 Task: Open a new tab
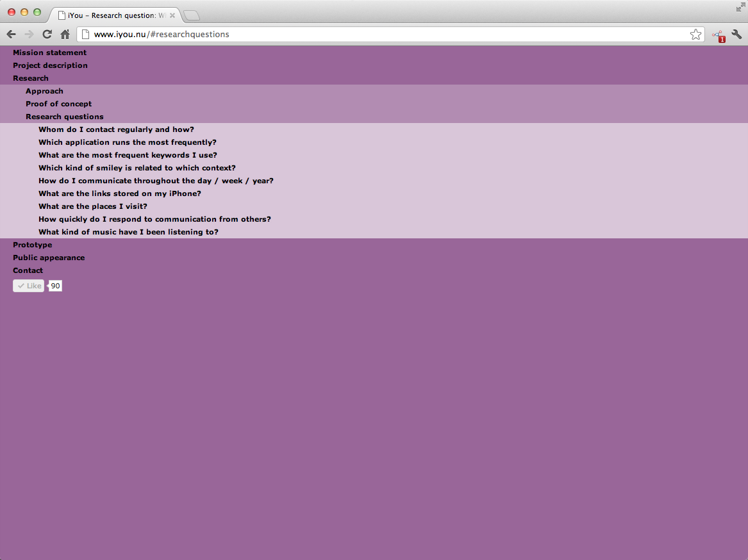tap(192, 15)
